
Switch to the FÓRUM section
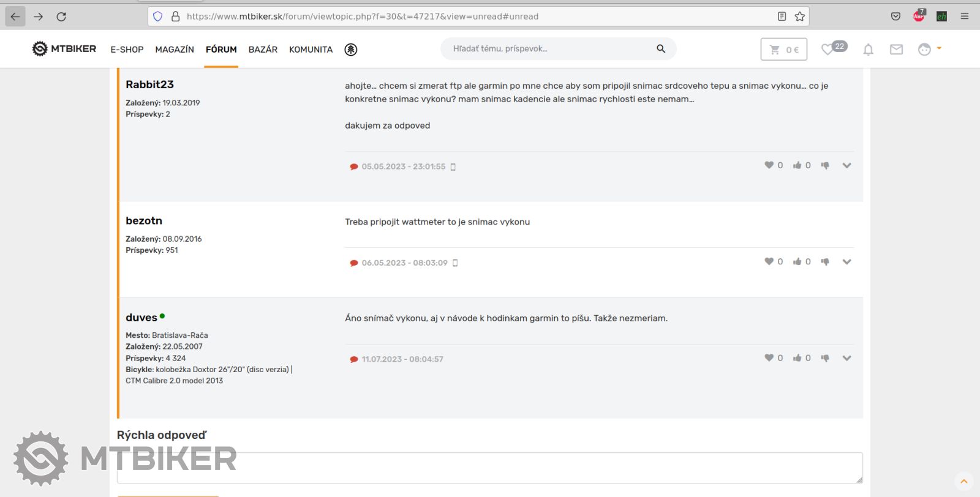pyautogui.click(x=221, y=50)
